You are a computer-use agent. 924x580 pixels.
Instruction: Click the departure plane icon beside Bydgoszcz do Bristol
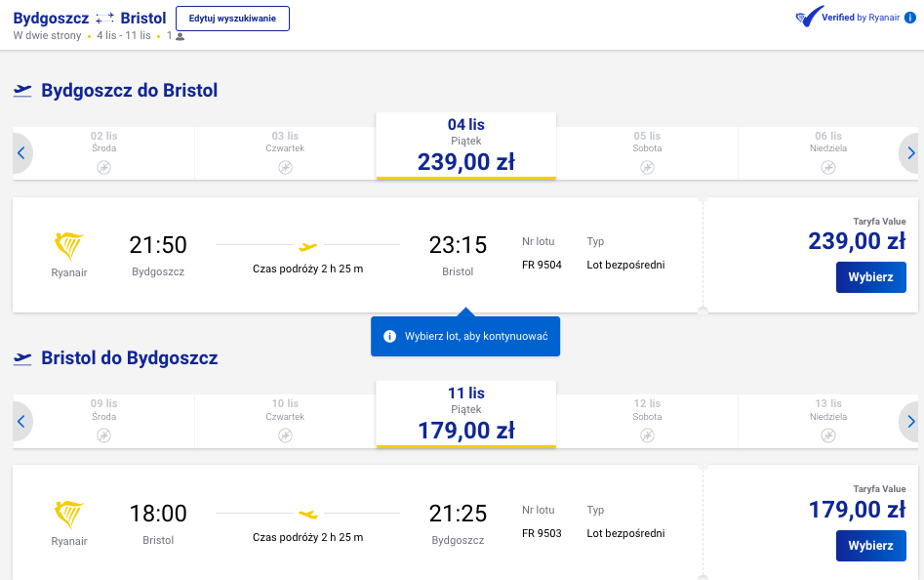click(x=22, y=91)
